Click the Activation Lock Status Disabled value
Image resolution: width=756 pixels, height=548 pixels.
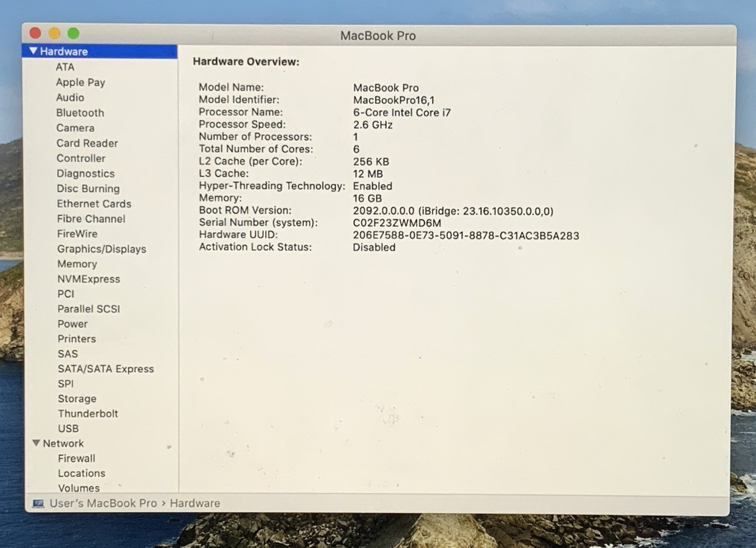click(x=374, y=247)
